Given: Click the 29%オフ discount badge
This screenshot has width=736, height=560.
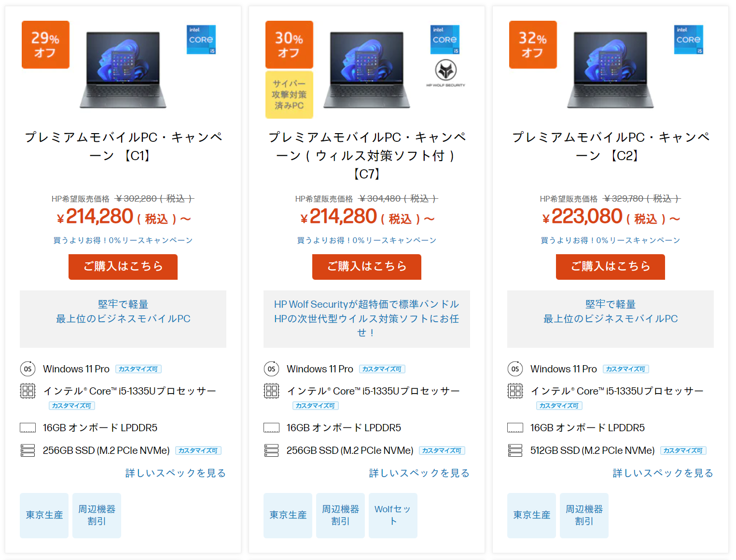Looking at the screenshot, I should pyautogui.click(x=45, y=44).
